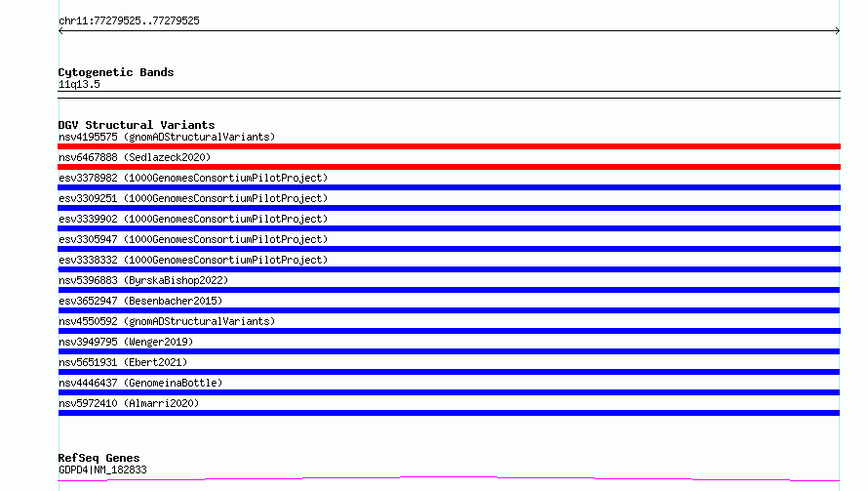
Task: Open variant nsv5972410 (Almarri2020) label
Action: (x=129, y=403)
